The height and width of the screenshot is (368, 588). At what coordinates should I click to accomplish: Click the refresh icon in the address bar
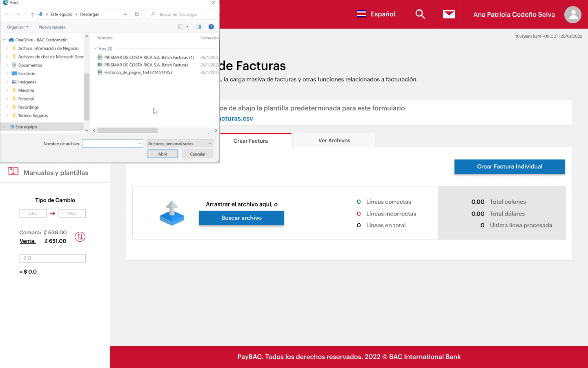pyautogui.click(x=136, y=14)
